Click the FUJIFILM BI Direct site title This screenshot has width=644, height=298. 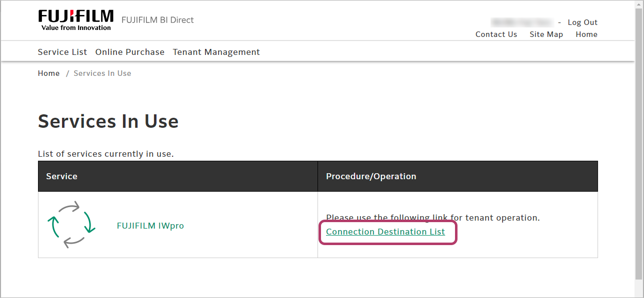coord(157,20)
